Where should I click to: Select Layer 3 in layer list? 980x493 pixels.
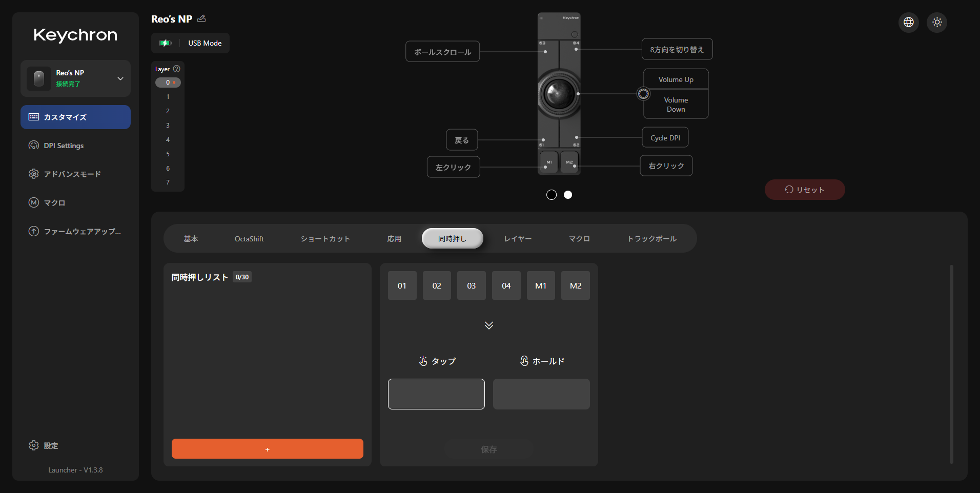coord(168,126)
